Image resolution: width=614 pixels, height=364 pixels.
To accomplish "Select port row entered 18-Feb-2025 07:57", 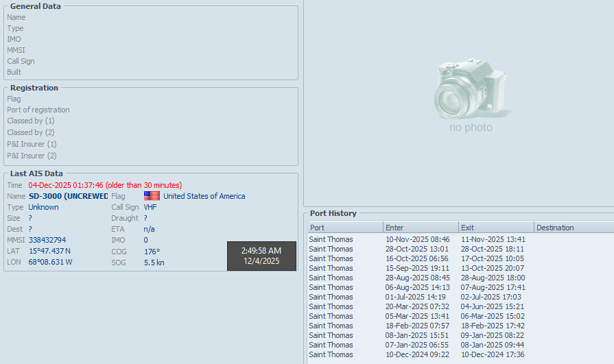I will [x=460, y=326].
